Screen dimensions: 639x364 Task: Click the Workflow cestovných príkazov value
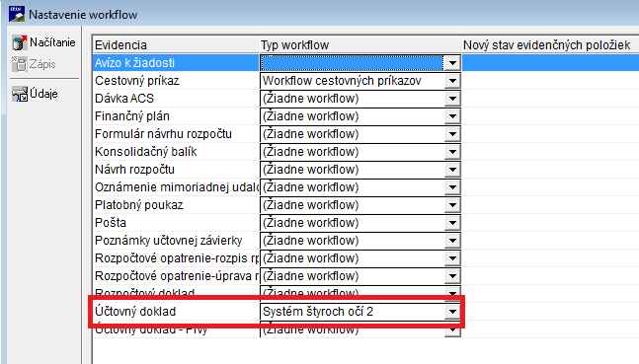(x=342, y=81)
